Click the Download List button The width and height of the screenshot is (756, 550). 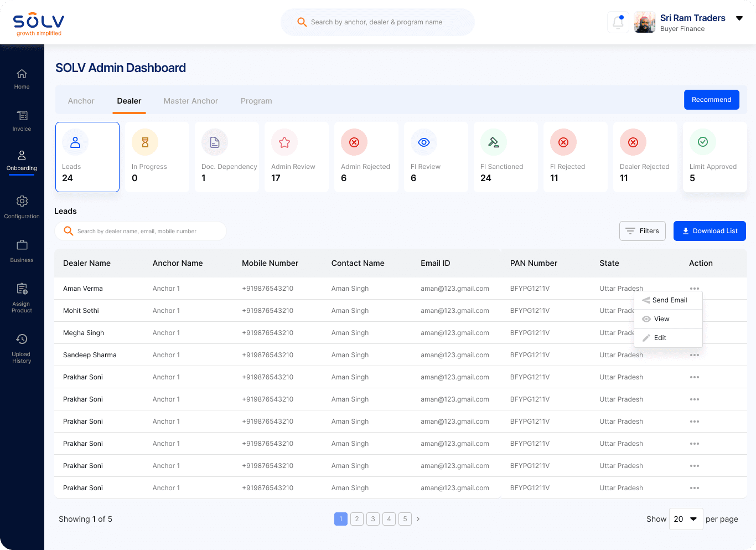pos(710,231)
